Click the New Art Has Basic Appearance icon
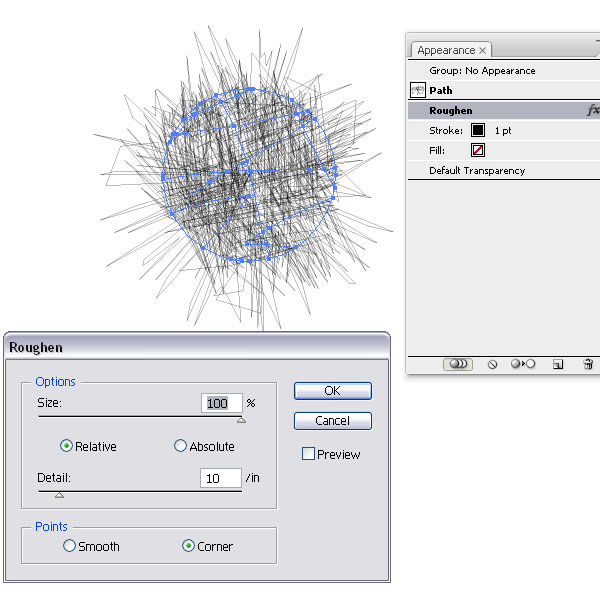 point(458,364)
